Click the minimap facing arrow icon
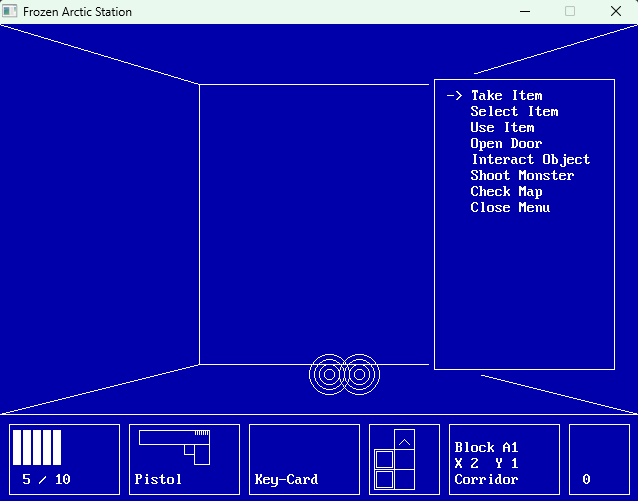The image size is (638, 501). coord(404,442)
